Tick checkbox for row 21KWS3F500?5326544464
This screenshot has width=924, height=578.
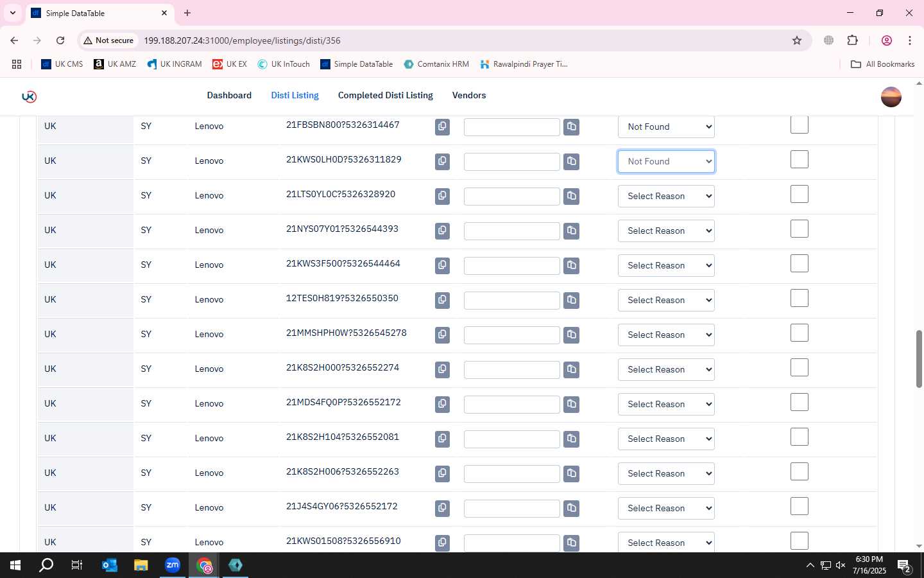[799, 263]
